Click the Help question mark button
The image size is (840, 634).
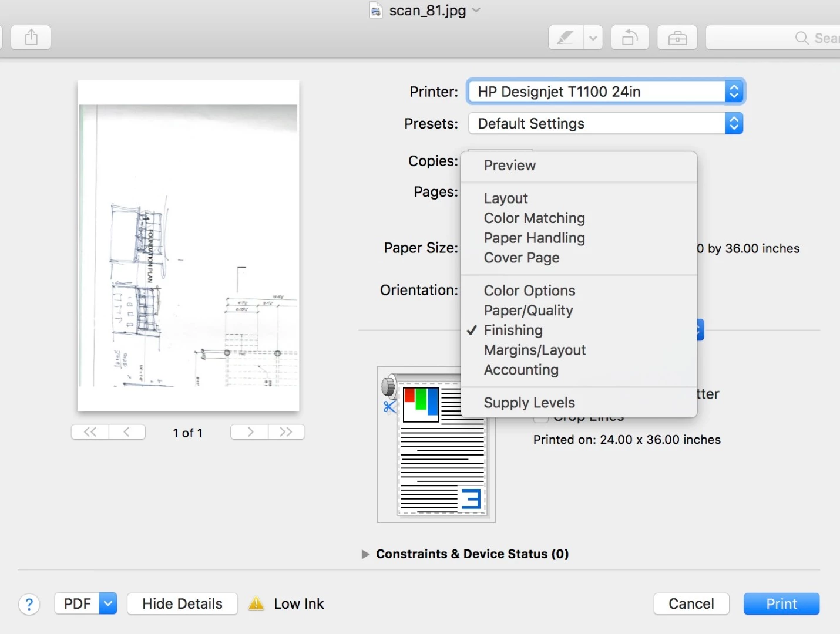pyautogui.click(x=29, y=604)
